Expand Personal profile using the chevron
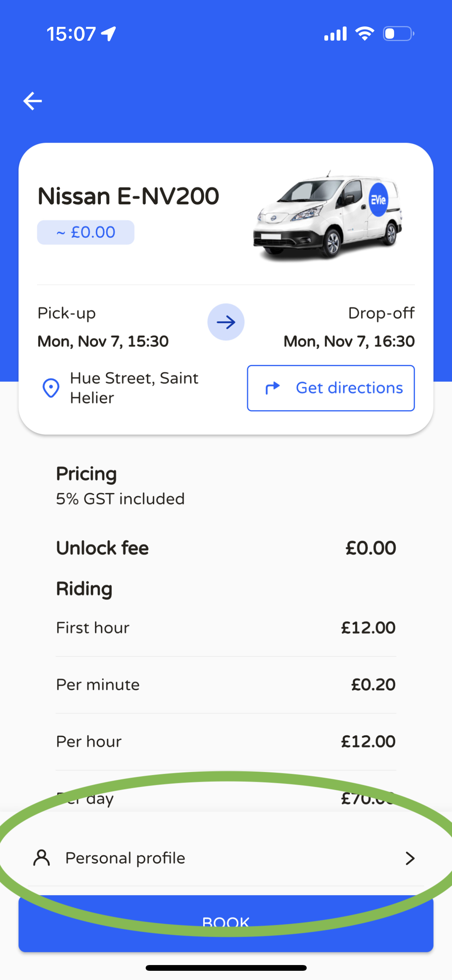Screen dimensions: 452x980 click(x=410, y=858)
